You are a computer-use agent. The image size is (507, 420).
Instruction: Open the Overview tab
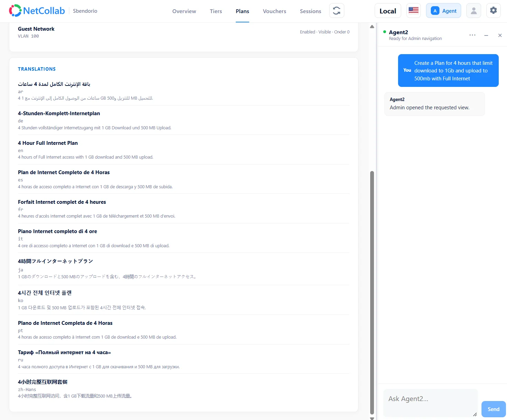pyautogui.click(x=184, y=11)
